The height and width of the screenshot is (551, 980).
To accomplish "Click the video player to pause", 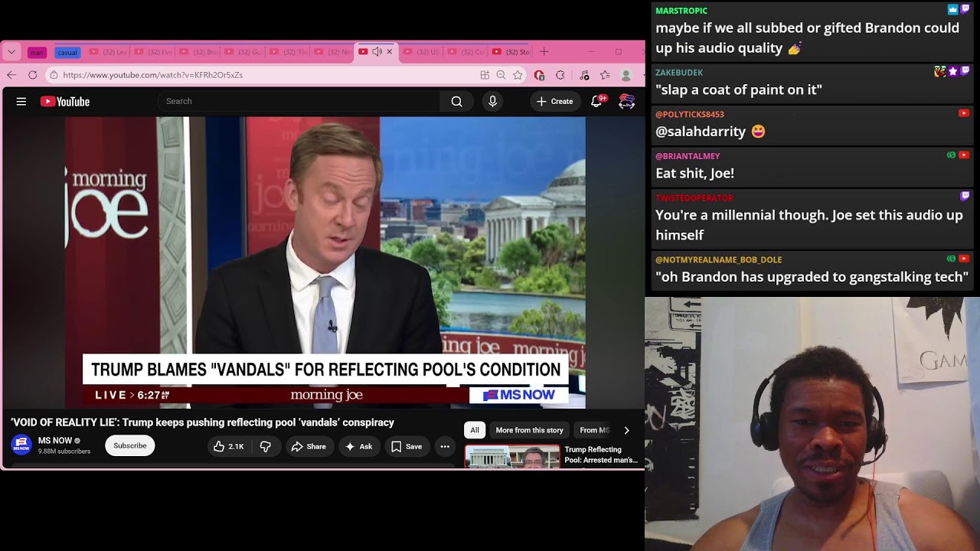I will coord(325,262).
